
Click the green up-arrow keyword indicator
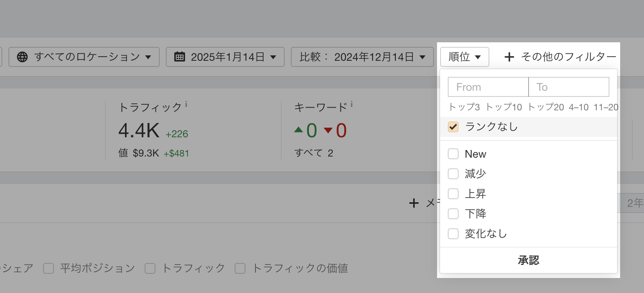click(x=299, y=130)
